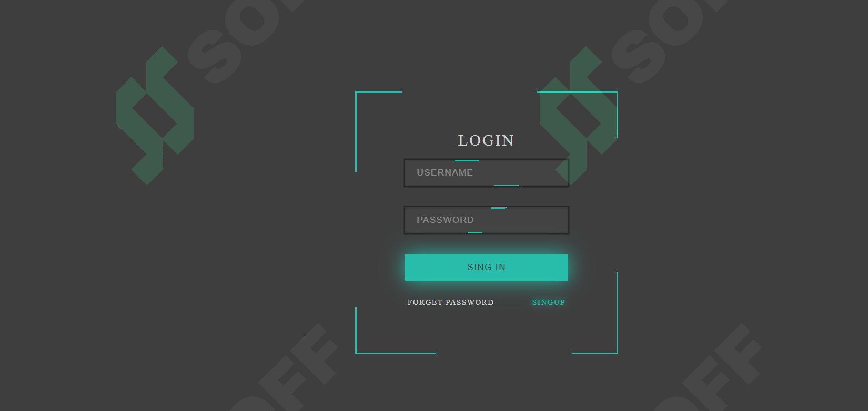The height and width of the screenshot is (411, 868).
Task: Click the teal SING IN button
Action: coord(487,268)
